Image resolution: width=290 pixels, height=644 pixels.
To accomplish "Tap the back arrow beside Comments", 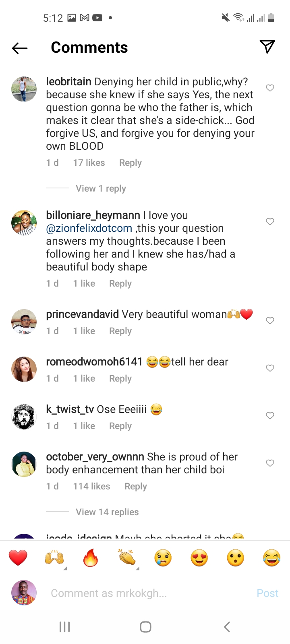I will tap(20, 48).
